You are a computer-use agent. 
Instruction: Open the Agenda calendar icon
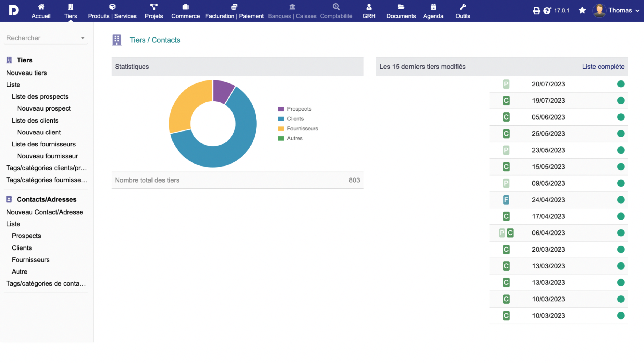click(x=433, y=7)
